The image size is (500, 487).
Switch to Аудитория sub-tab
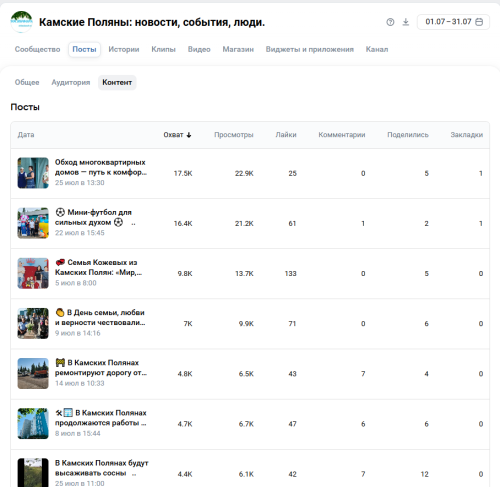pos(71,82)
